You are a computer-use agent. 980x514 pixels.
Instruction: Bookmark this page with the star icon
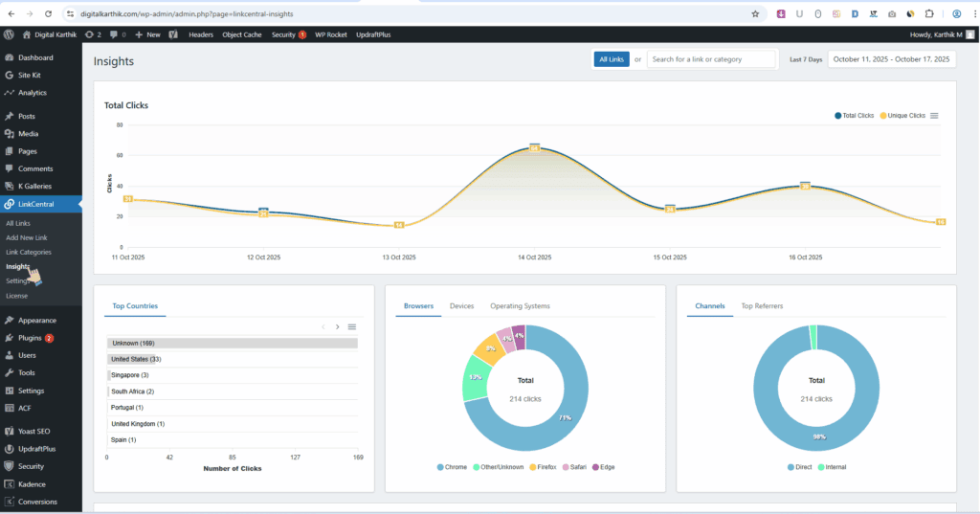[755, 13]
